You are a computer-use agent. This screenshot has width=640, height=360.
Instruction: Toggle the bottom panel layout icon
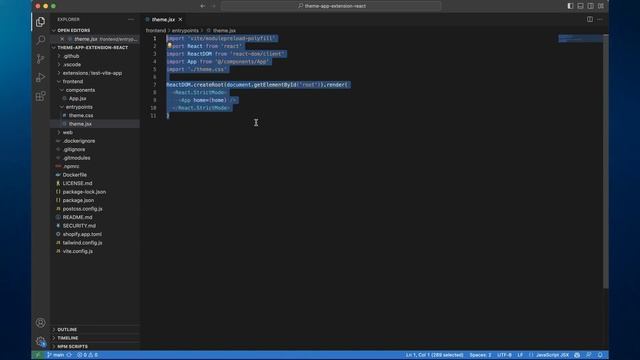point(580,6)
